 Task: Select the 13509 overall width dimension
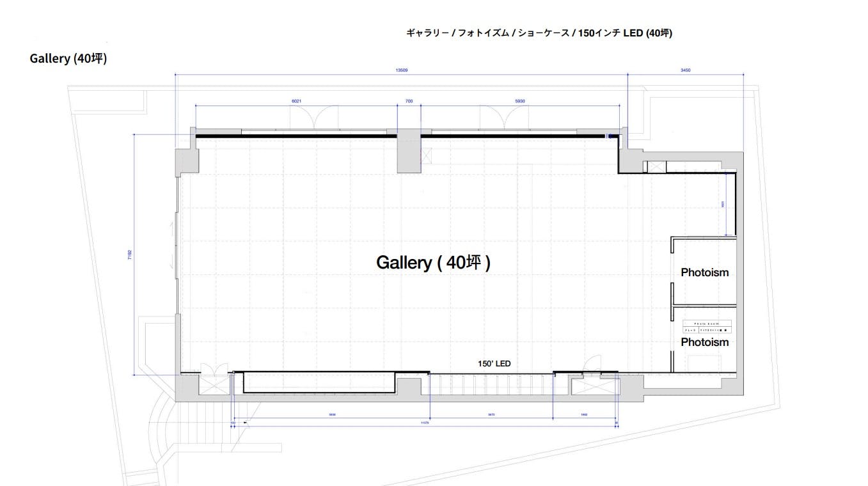403,70
